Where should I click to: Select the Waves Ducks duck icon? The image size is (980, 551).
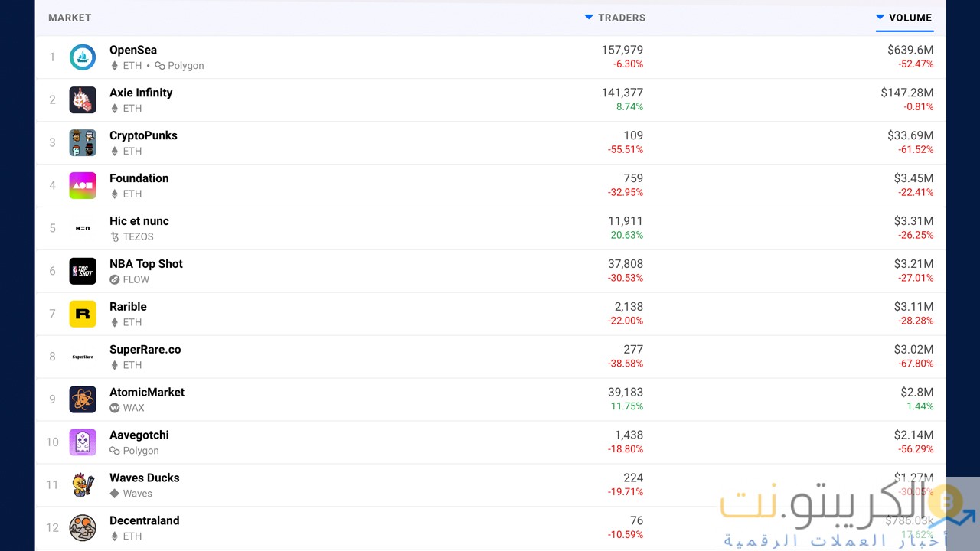83,486
